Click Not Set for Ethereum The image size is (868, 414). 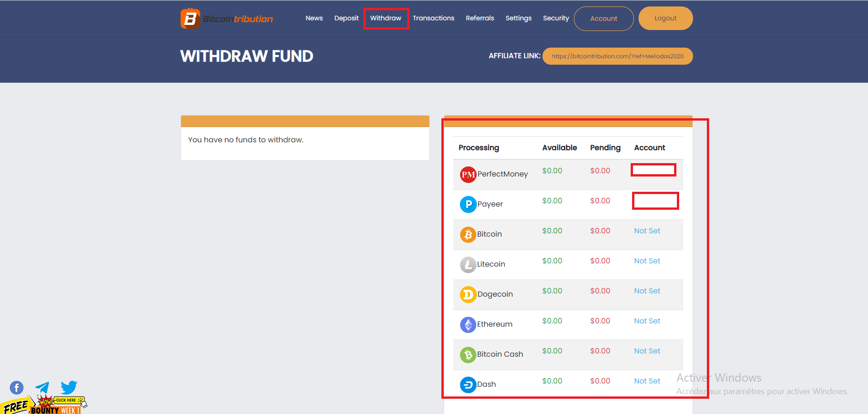tap(647, 321)
